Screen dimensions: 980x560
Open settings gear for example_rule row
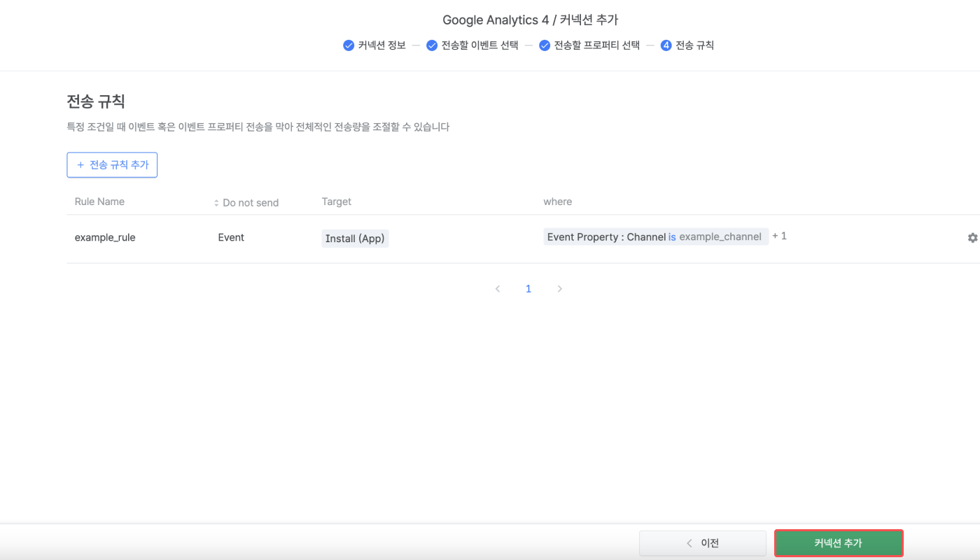(x=972, y=238)
